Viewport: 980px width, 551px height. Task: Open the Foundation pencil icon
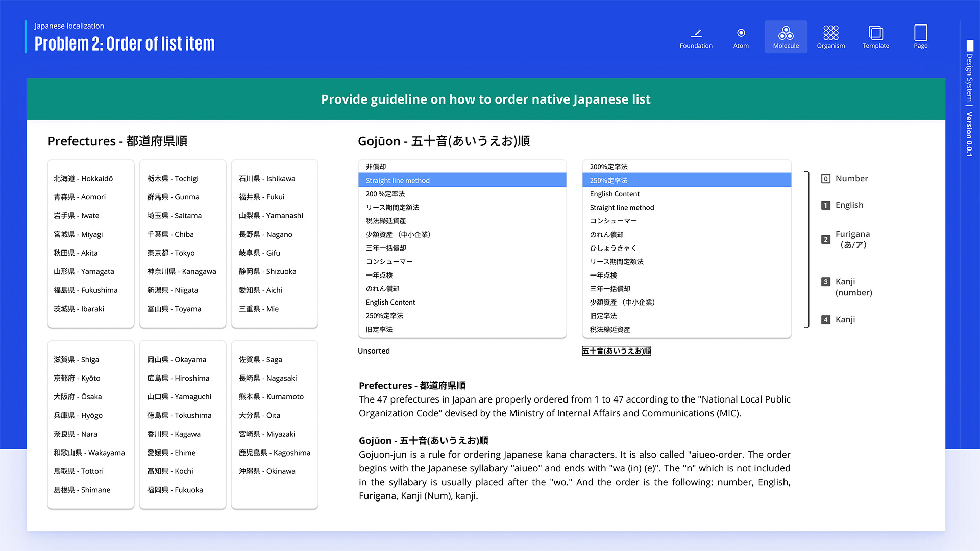point(696,33)
